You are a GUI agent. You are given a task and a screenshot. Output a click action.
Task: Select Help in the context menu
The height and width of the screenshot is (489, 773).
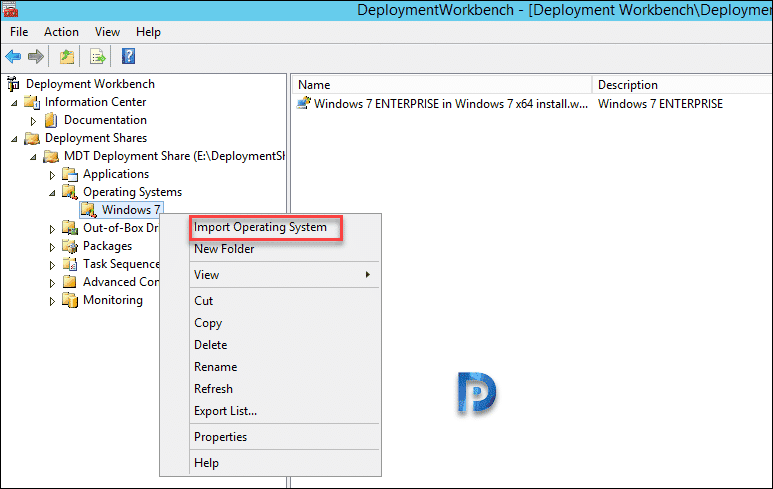tap(284, 463)
